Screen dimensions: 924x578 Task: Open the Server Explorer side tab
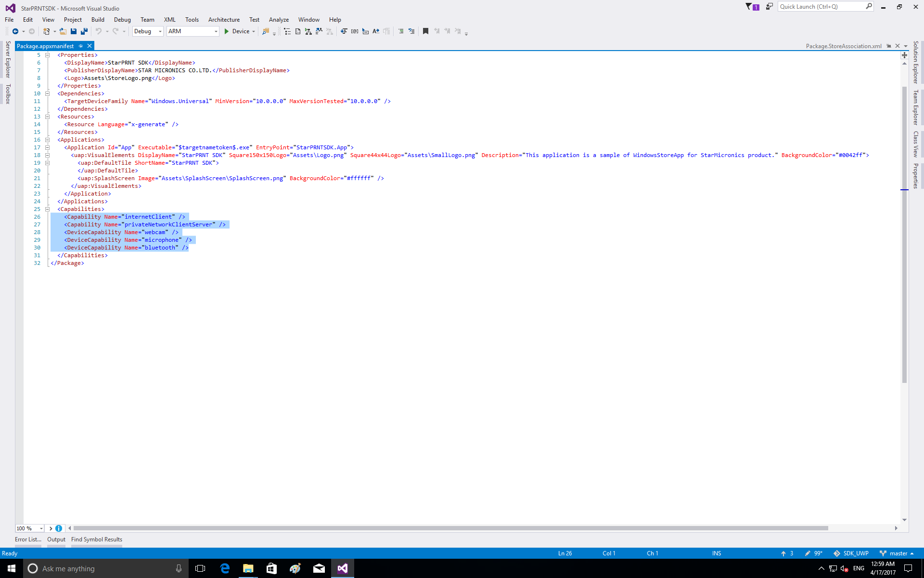click(8, 59)
